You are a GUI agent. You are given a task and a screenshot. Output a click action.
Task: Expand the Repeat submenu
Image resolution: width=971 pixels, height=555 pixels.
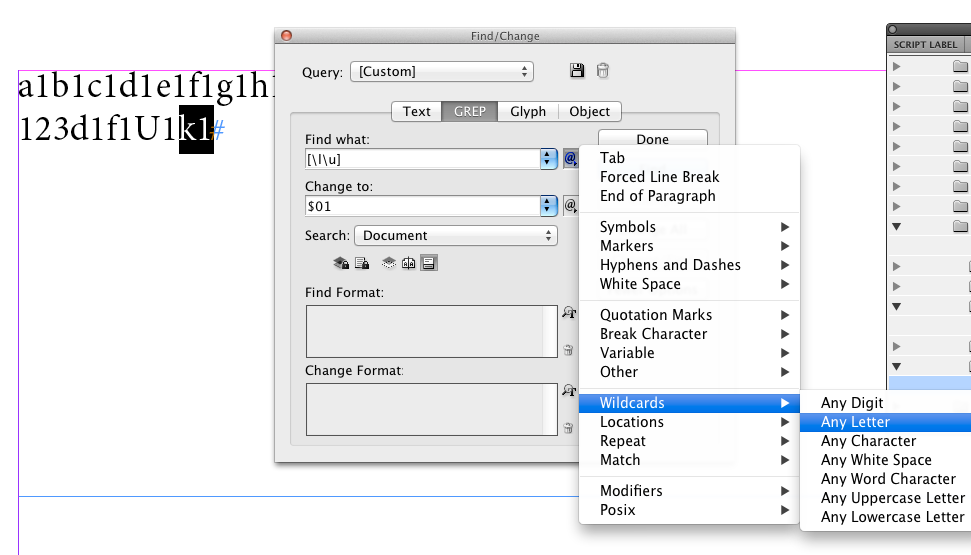(x=689, y=441)
